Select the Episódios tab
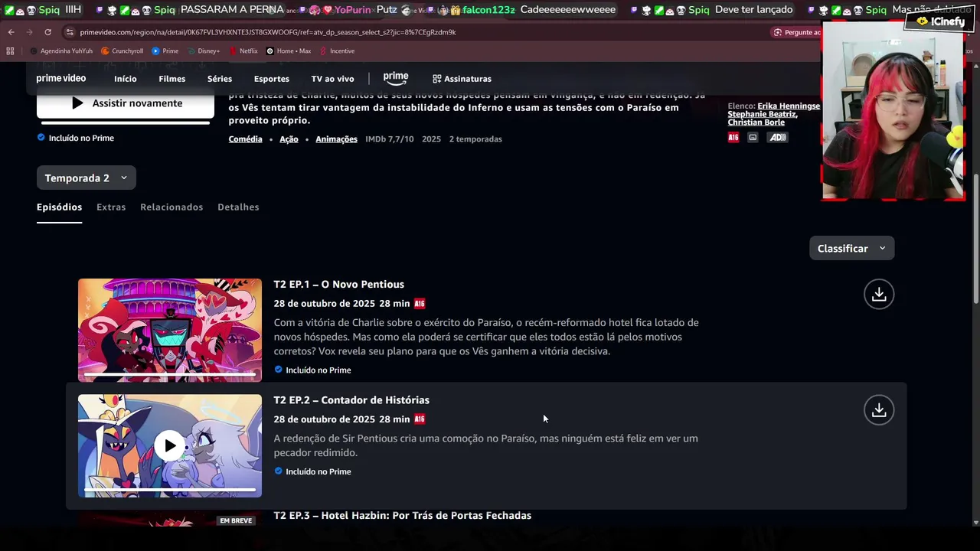 (59, 207)
